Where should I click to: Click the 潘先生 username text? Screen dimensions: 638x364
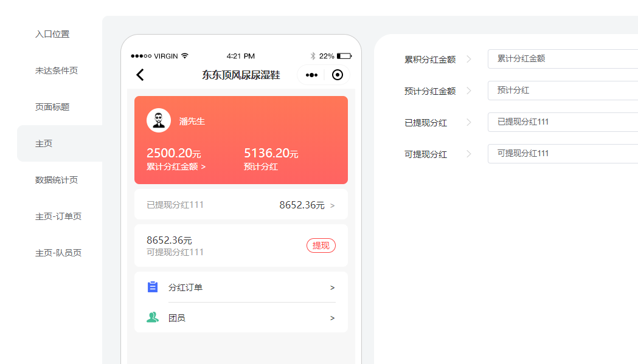coord(192,121)
